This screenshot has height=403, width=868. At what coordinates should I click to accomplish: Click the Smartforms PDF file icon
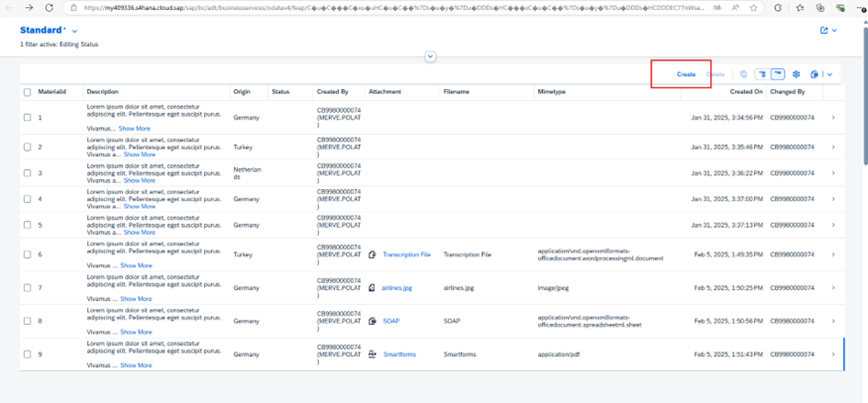[372, 354]
